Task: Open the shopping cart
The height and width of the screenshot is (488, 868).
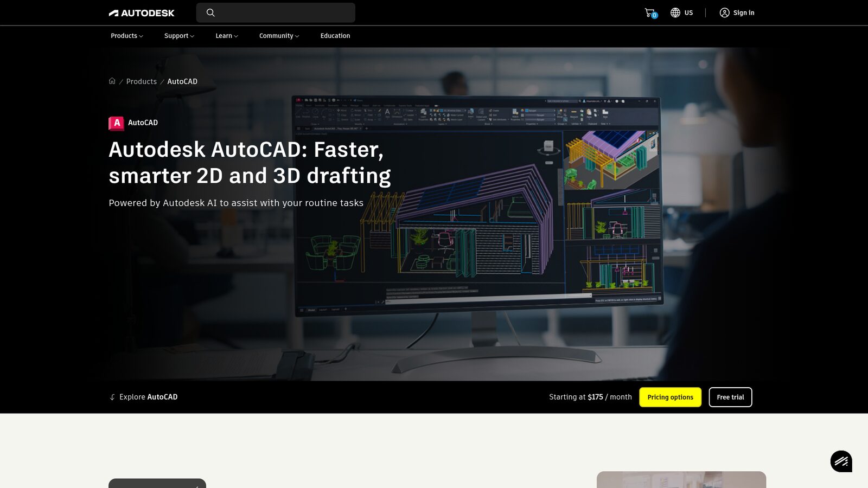Action: tap(650, 13)
